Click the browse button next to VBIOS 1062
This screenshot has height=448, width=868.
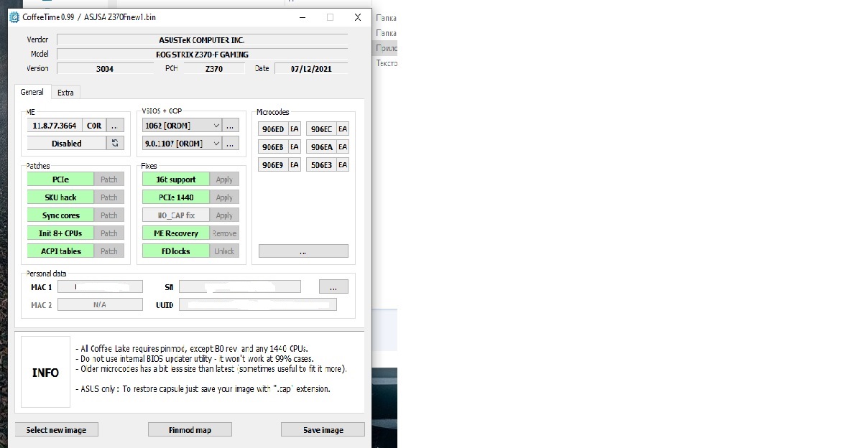[231, 125]
